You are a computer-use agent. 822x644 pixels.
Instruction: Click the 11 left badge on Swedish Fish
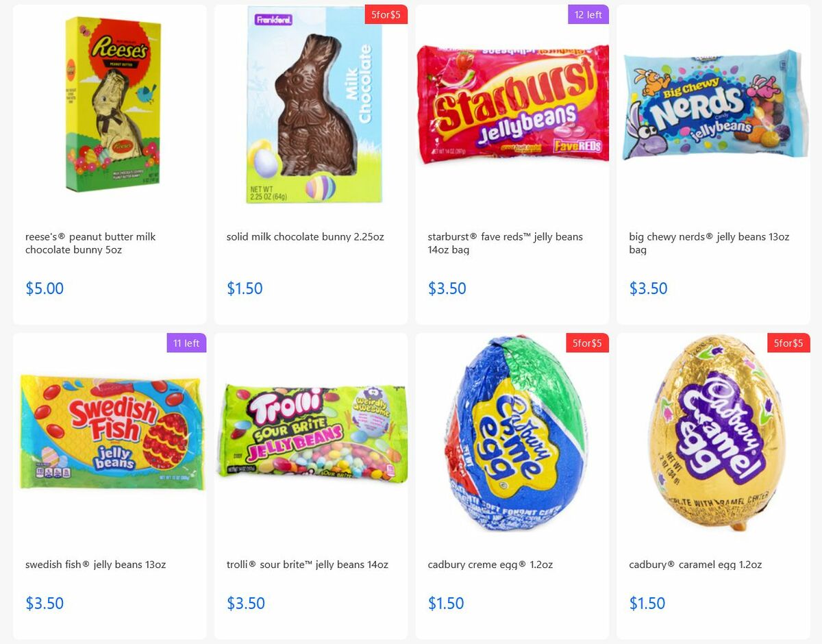click(186, 343)
